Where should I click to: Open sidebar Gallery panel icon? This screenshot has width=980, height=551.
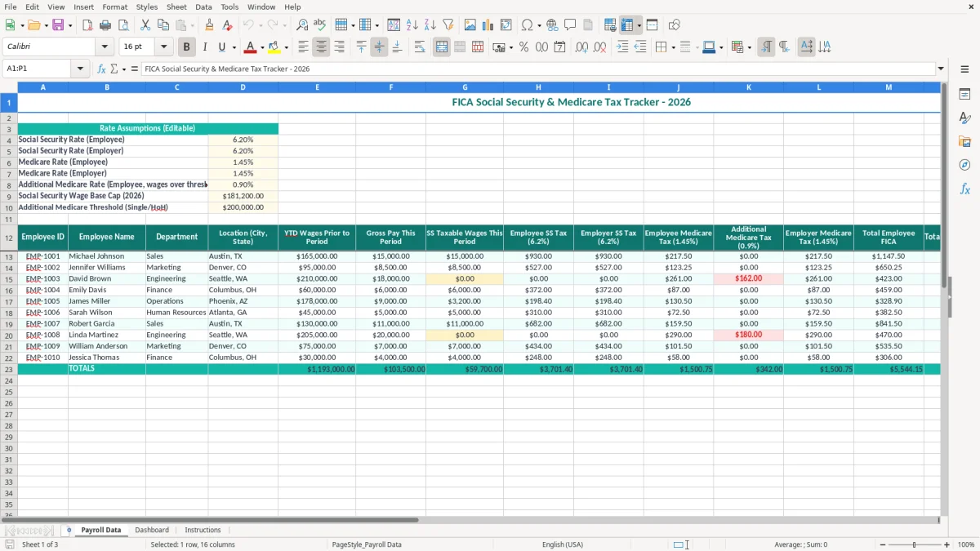(x=964, y=141)
